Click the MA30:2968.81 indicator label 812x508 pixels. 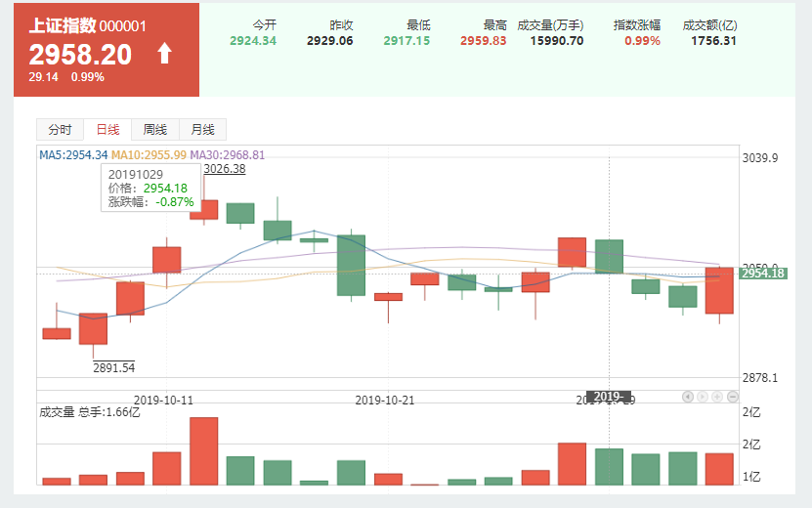(227, 155)
